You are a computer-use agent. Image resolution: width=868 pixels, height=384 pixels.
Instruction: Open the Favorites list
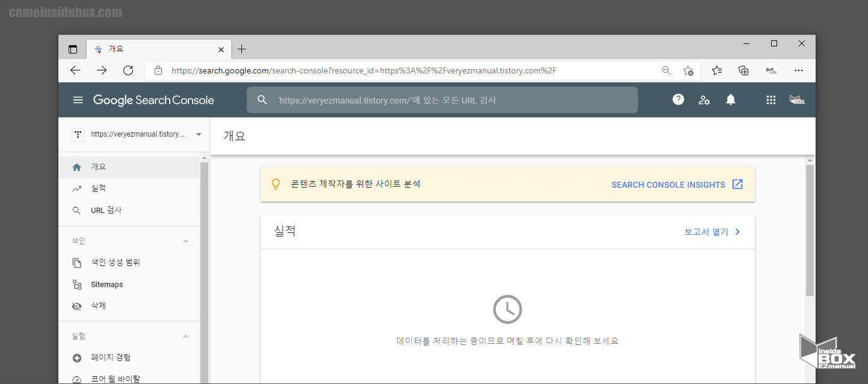[x=717, y=70]
